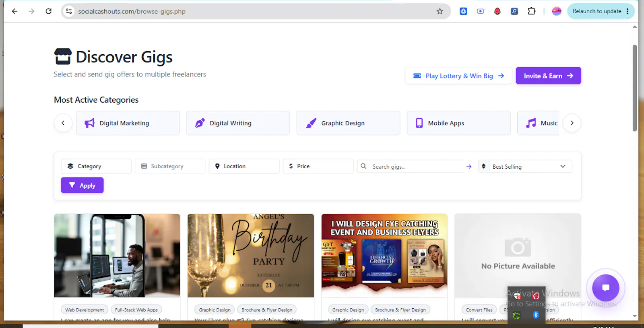Select the Music category
Screen dimensions: 644x328
click(x=538, y=123)
